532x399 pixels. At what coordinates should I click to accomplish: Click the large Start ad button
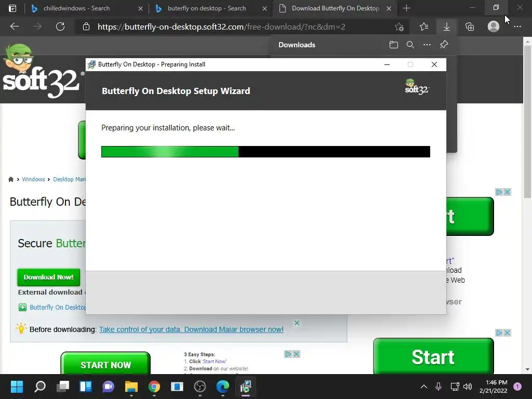[433, 356]
